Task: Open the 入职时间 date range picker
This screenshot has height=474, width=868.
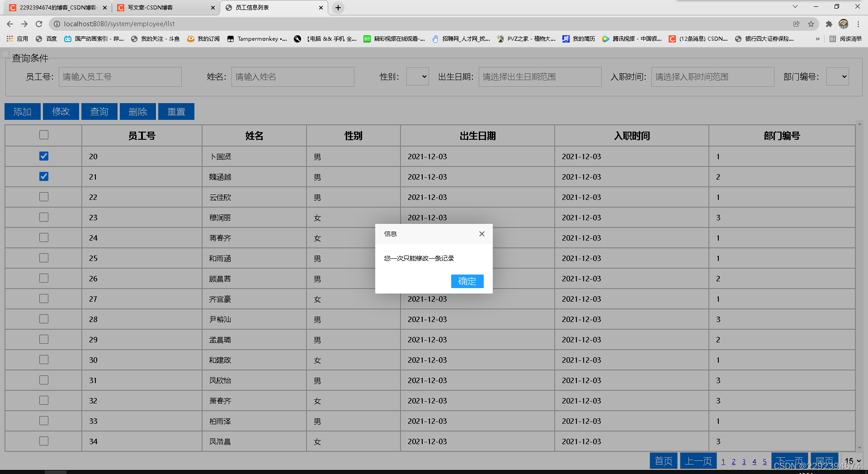Action: (712, 77)
